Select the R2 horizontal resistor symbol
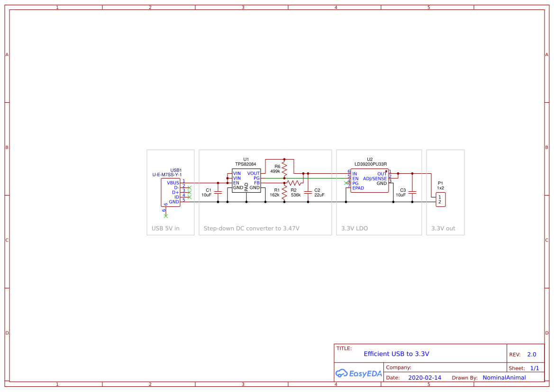 (294, 183)
